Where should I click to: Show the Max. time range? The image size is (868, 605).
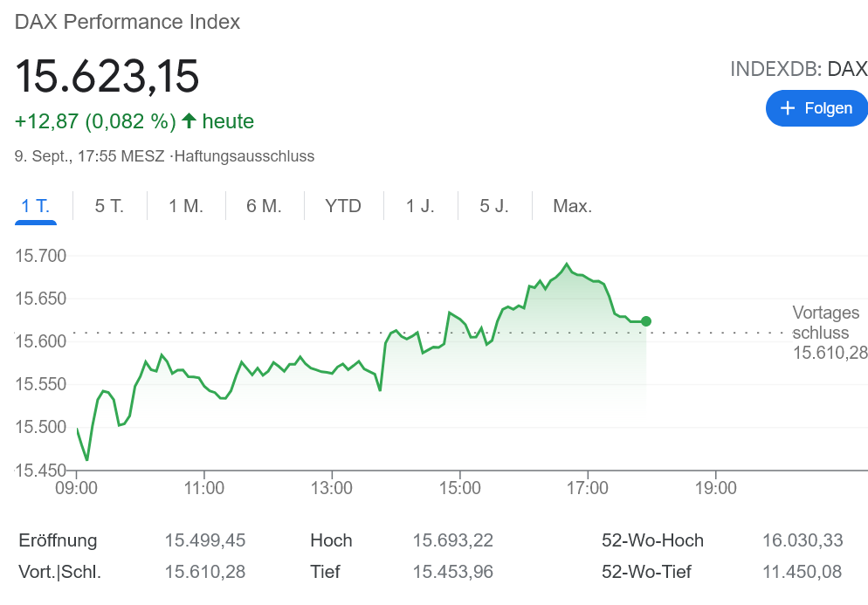click(x=573, y=207)
